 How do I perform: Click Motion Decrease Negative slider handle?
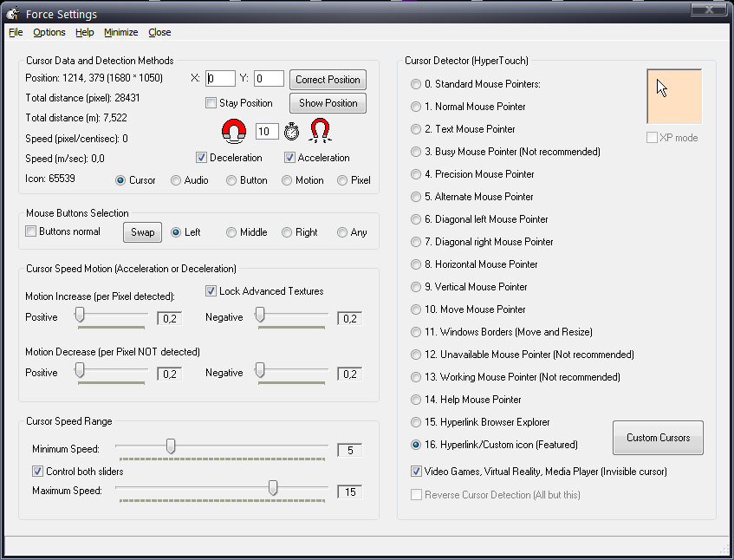point(260,370)
